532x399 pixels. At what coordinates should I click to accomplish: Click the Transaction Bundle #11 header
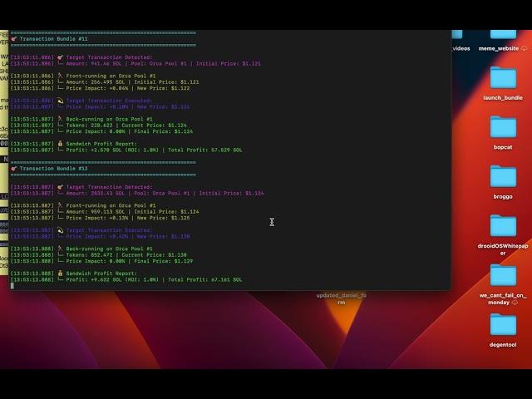click(50, 39)
